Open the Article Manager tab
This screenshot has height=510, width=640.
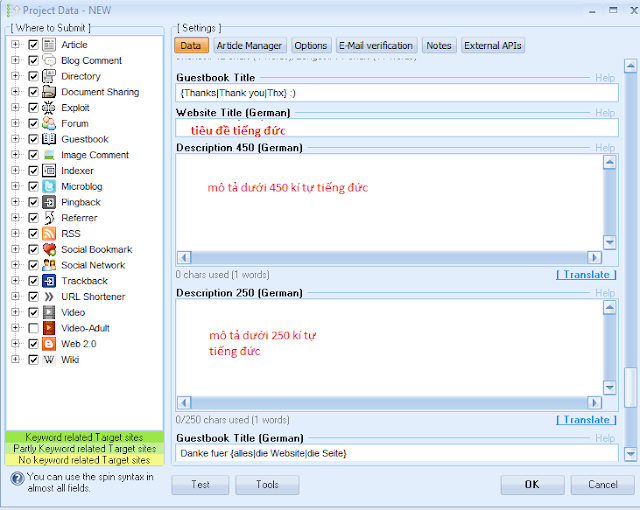tap(249, 45)
